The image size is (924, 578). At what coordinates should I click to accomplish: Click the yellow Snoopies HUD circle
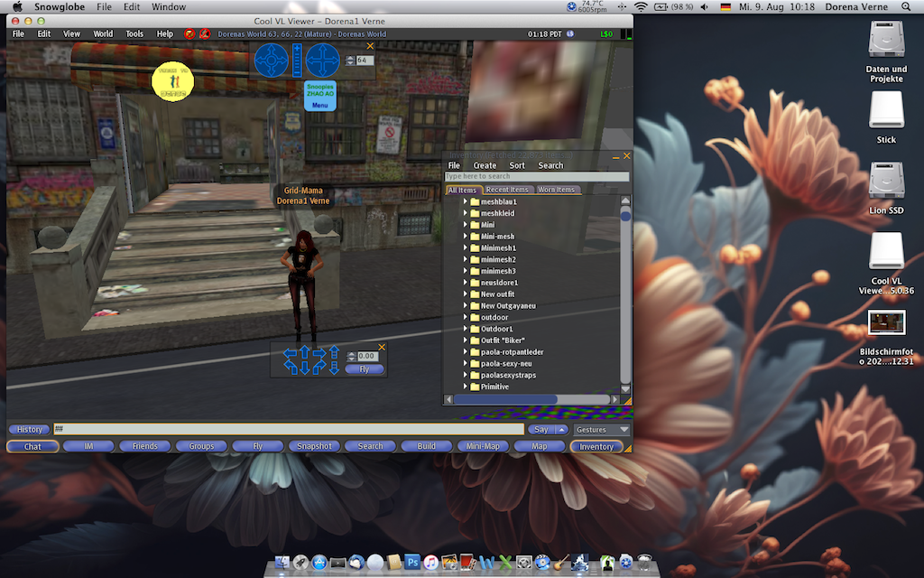[172, 80]
